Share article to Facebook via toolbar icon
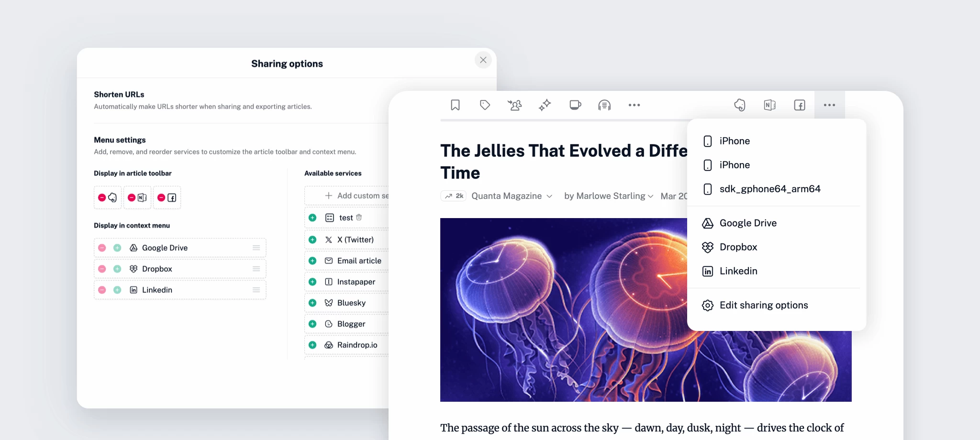Viewport: 980px width, 440px height. [800, 105]
